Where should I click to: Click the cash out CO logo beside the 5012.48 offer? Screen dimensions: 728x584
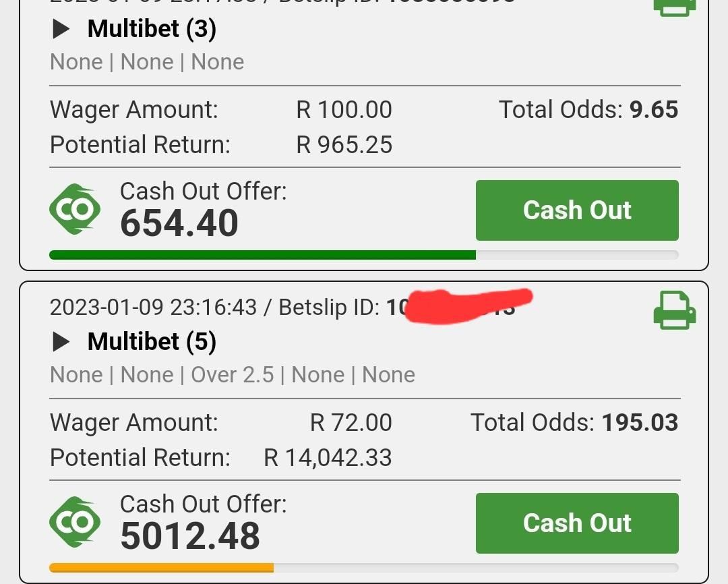pos(75,522)
